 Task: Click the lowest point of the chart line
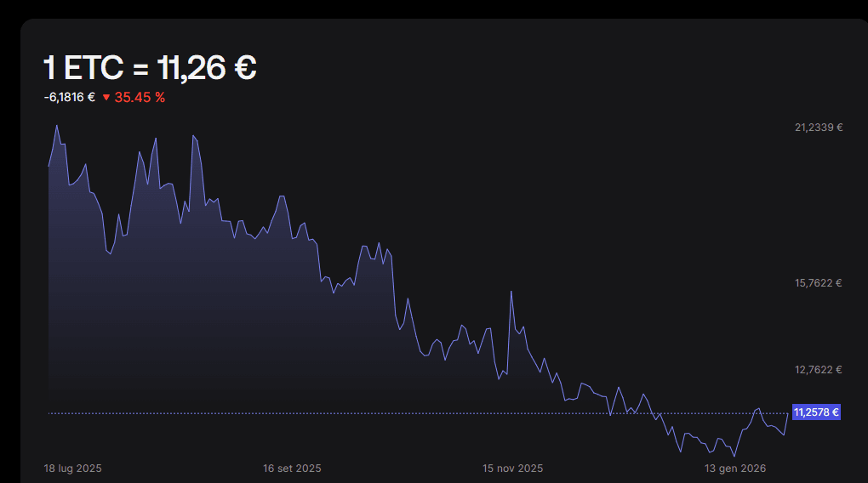click(734, 456)
